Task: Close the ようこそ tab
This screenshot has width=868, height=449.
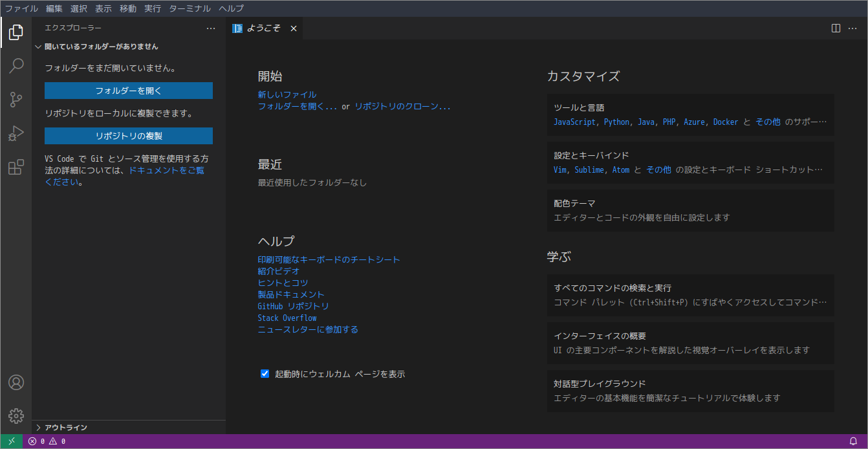Action: (x=293, y=28)
